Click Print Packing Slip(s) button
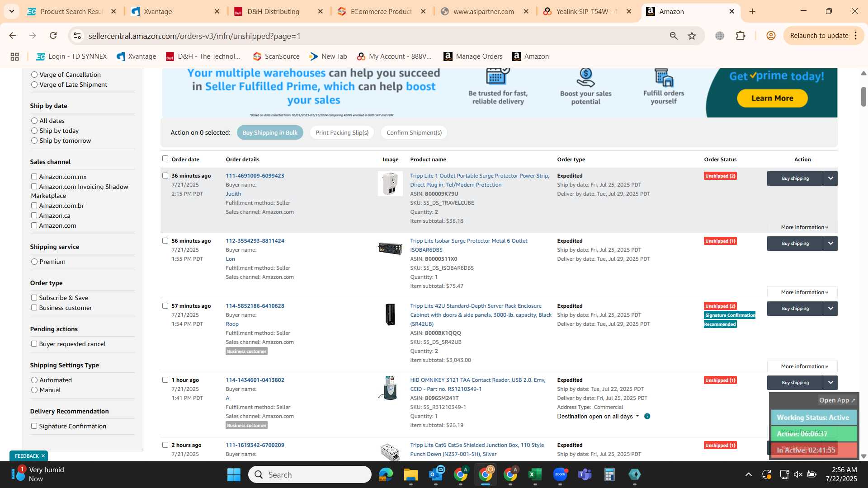This screenshot has width=868, height=488. [x=342, y=132]
